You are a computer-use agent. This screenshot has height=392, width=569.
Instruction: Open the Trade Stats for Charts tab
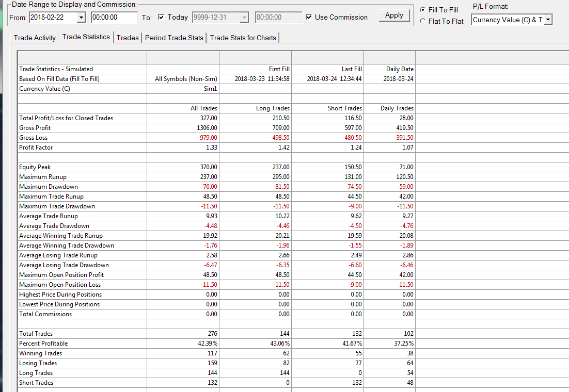243,38
